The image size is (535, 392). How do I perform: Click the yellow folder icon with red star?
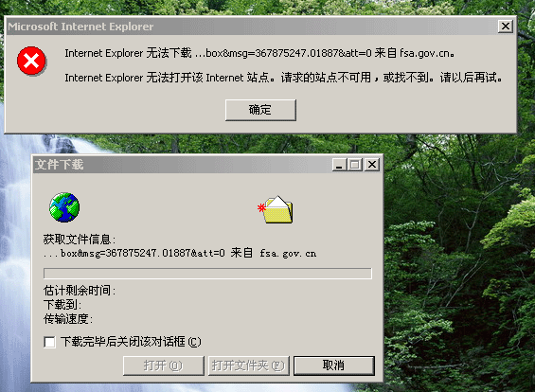(x=276, y=209)
